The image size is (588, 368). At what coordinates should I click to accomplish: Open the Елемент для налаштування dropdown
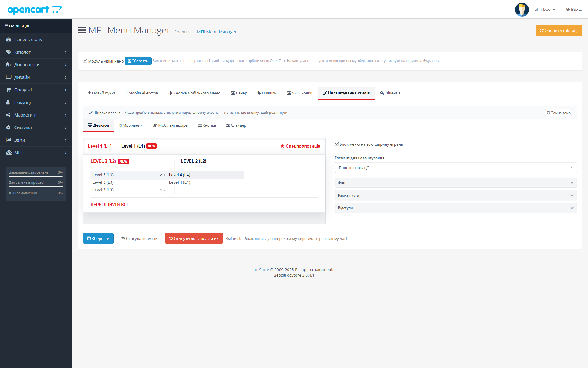pos(456,168)
